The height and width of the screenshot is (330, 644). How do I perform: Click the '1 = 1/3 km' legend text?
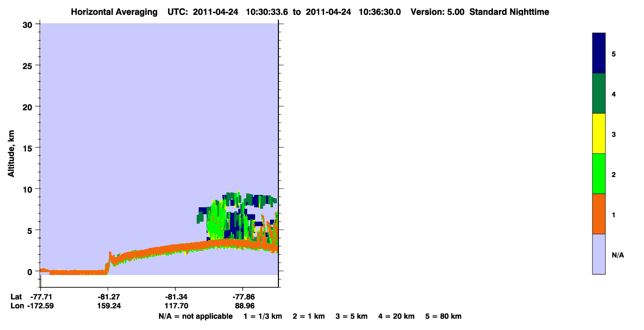[263, 316]
